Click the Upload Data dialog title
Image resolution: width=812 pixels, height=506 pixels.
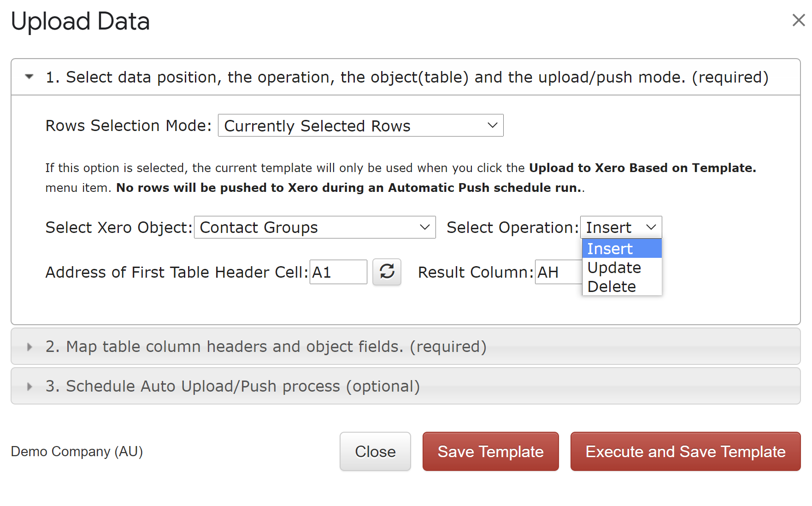pyautogui.click(x=80, y=21)
